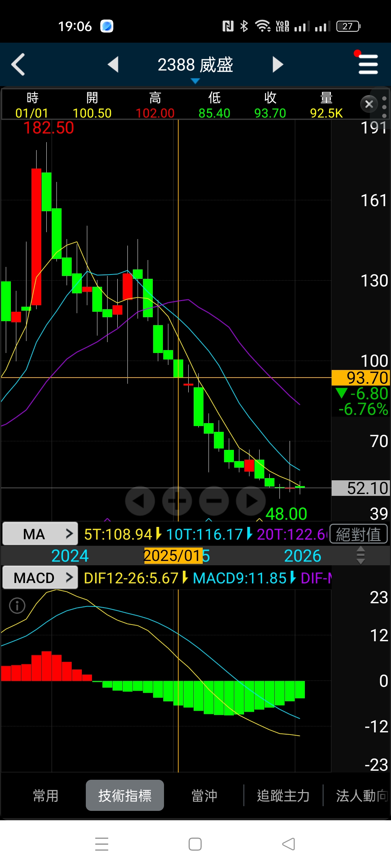391x868 pixels.
Task: Zoom out chart with minus button
Action: [x=214, y=501]
